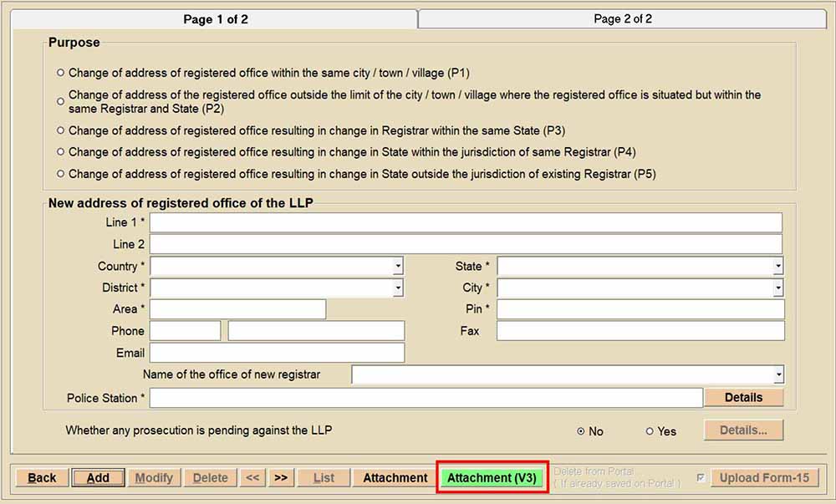This screenshot has width=836, height=504.
Task: Click Details button next to Police Station
Action: (x=743, y=398)
